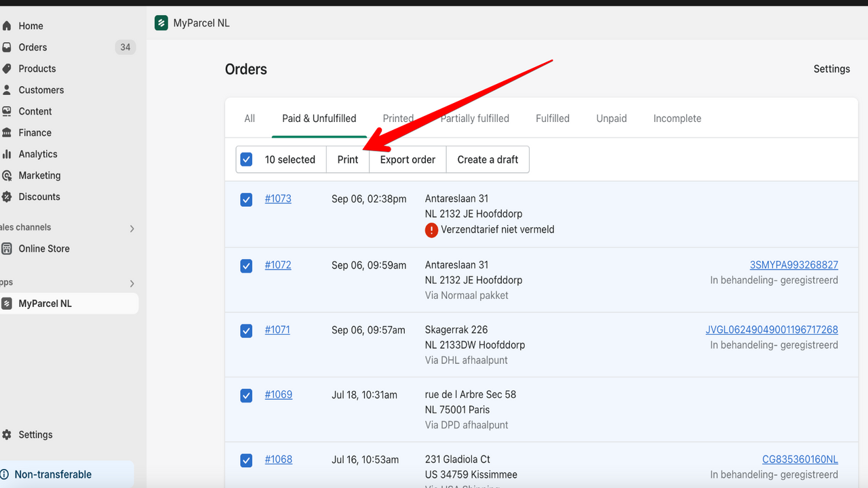This screenshot has height=488, width=868.
Task: Uncheck the checkbox for order #1072
Action: tap(246, 266)
